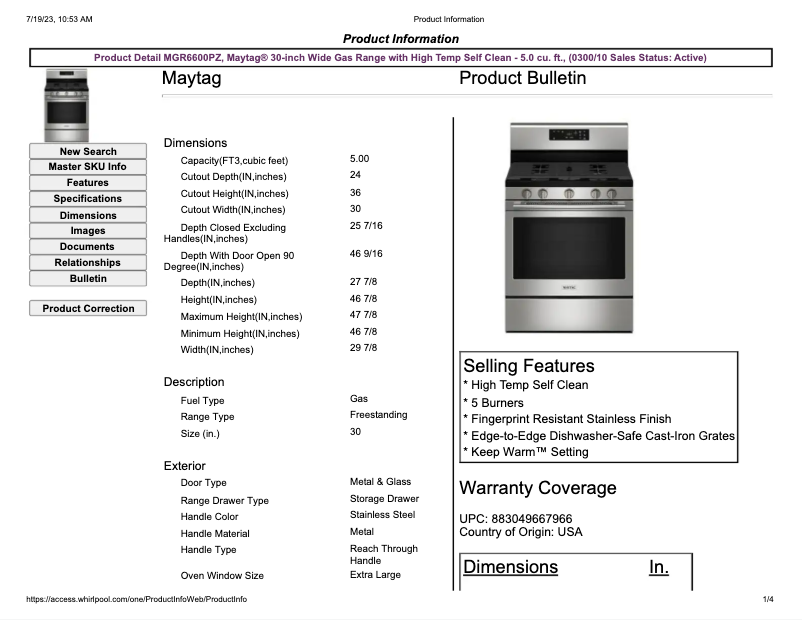The width and height of the screenshot is (802, 620).
Task: Click the underlined Dimensions heading in the bulletin
Action: (510, 567)
